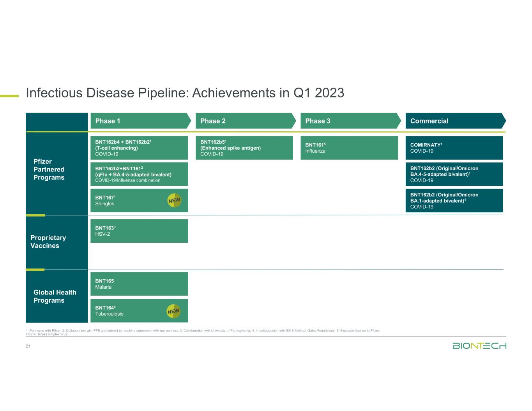Click the footnote 'HSV = Herpes simplex virus.'
The width and height of the screenshot is (532, 411).
(x=47, y=334)
